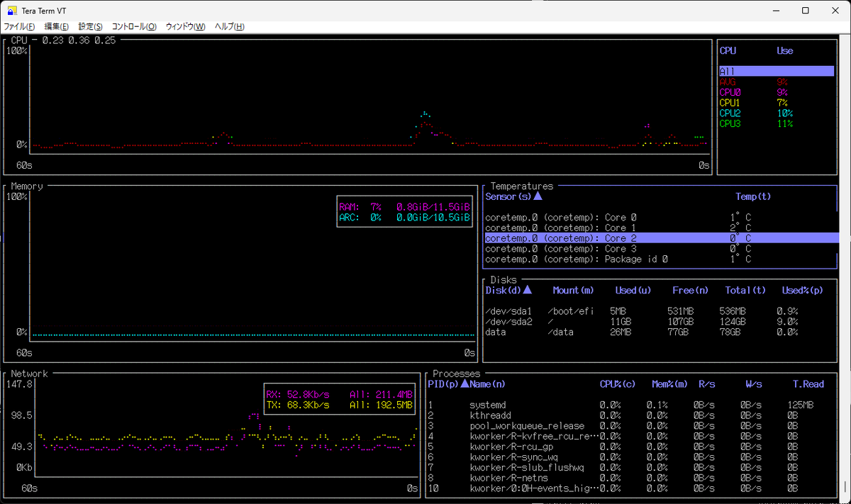Image resolution: width=851 pixels, height=504 pixels.
Task: Select CPU3 in the CPU legend
Action: coord(777,123)
